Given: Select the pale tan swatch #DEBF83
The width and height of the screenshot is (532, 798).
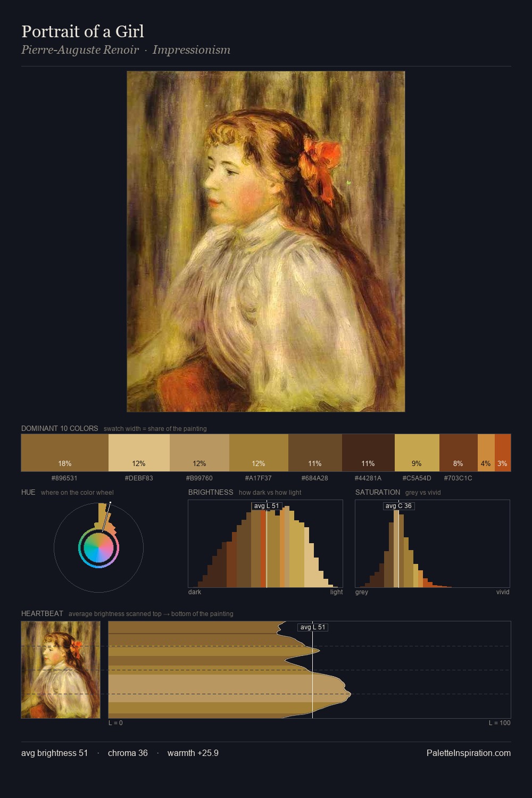Looking at the screenshot, I should tap(139, 453).
